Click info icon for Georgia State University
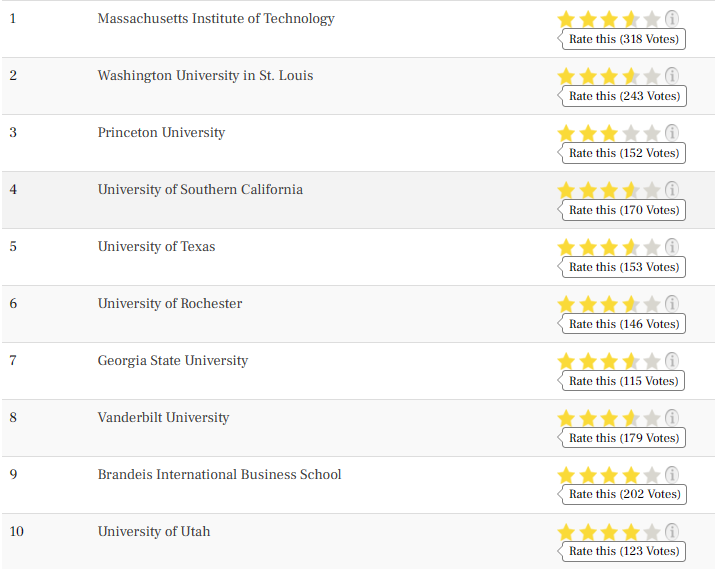The image size is (715, 570). (672, 361)
